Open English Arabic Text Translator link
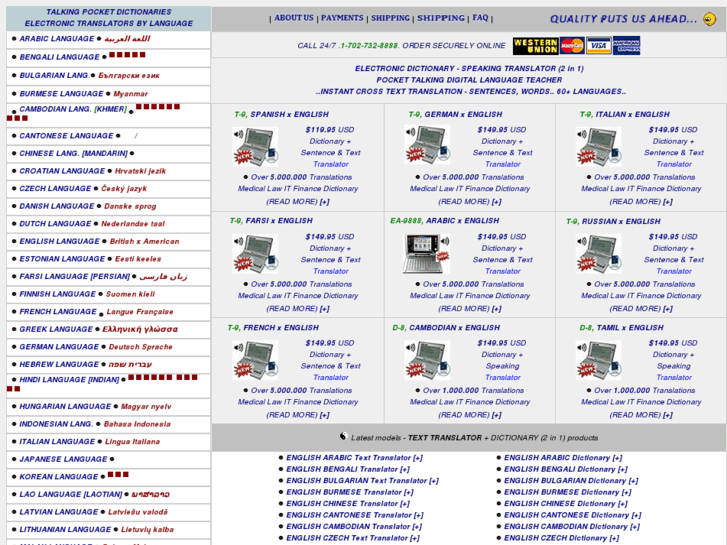The height and width of the screenshot is (545, 727). tap(354, 458)
